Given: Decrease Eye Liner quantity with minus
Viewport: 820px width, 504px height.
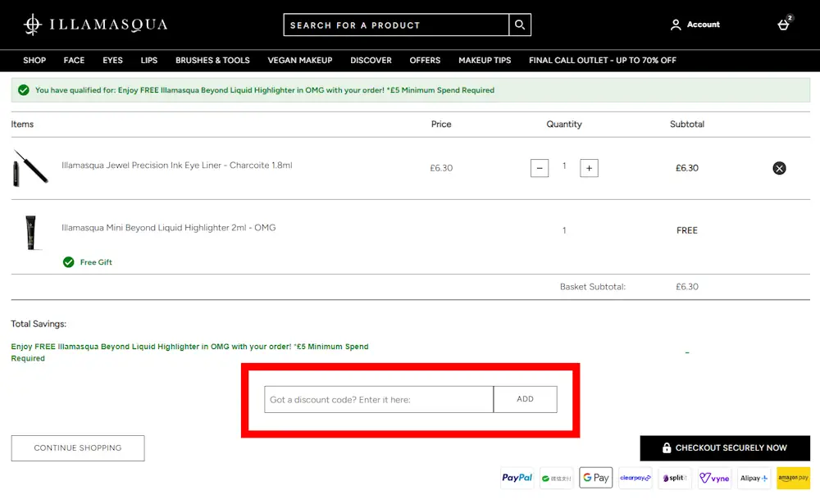Looking at the screenshot, I should point(540,168).
